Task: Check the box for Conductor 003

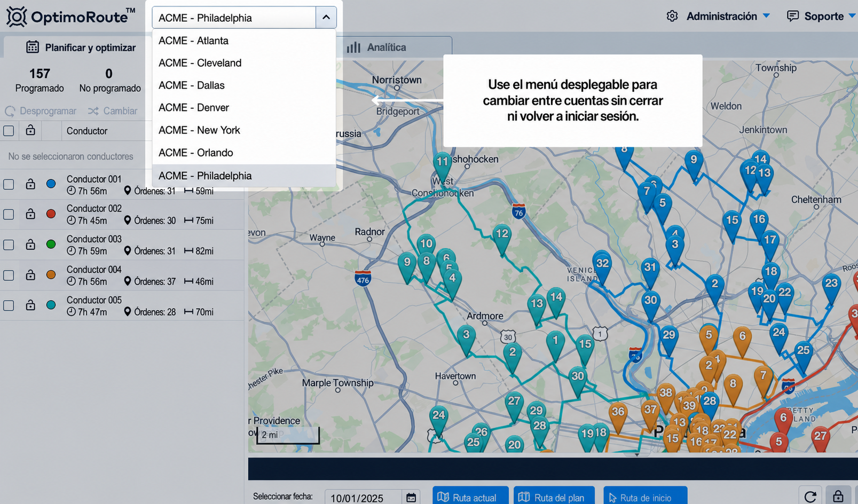Action: coord(9,245)
